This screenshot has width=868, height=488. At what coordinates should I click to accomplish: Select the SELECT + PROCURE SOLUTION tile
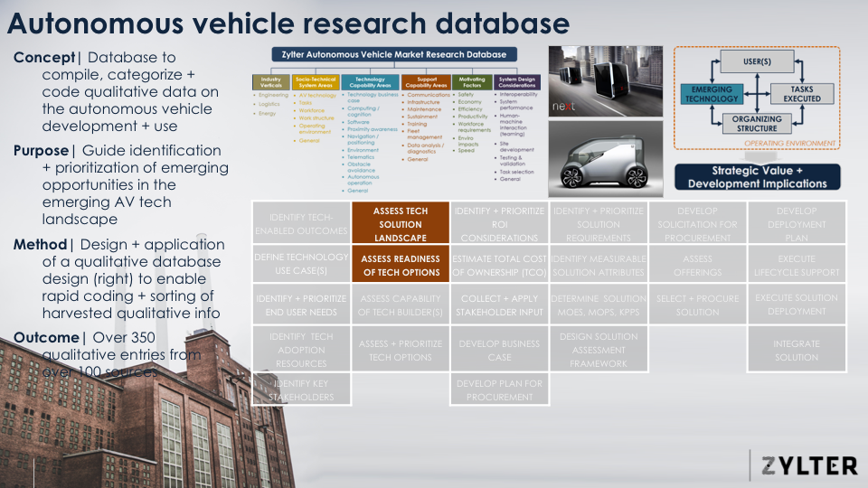tap(697, 304)
